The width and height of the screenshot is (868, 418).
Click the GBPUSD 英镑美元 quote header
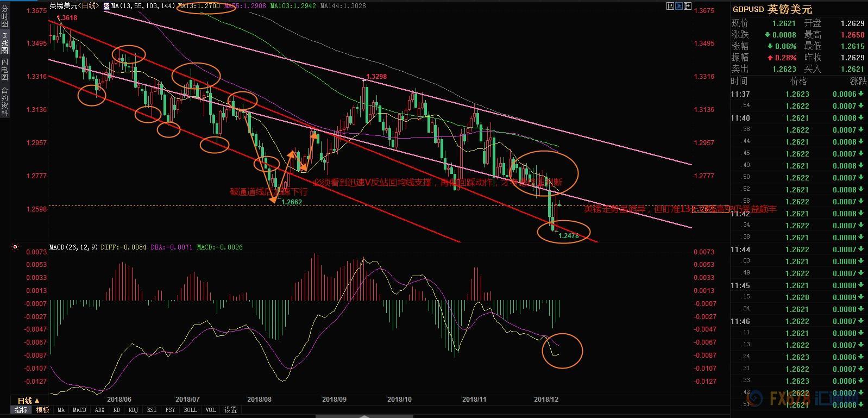coord(772,9)
